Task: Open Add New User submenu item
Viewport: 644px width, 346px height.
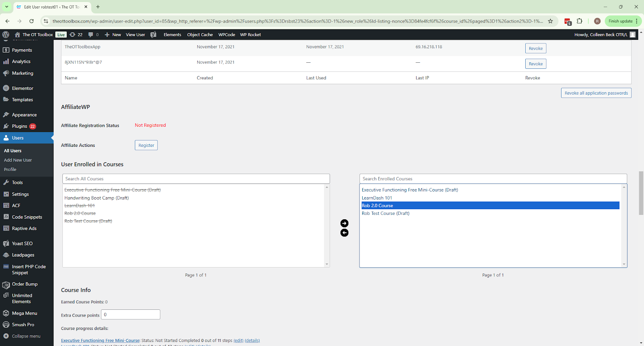Action: pos(18,160)
